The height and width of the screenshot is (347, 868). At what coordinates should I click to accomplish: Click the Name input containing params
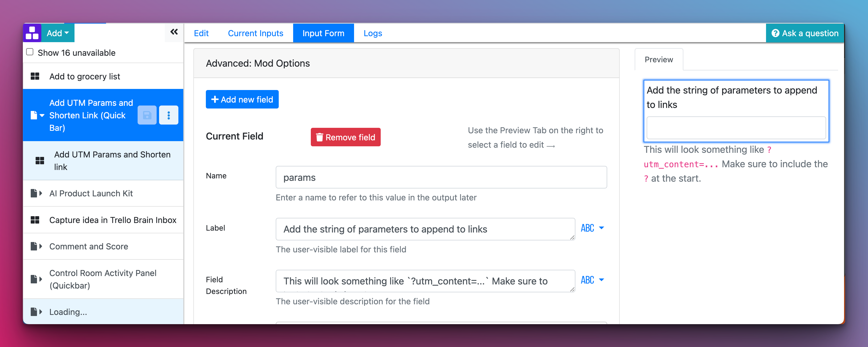441,177
